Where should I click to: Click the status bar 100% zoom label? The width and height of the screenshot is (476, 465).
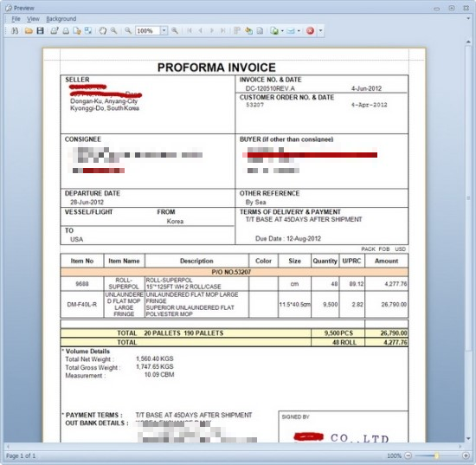click(x=394, y=455)
